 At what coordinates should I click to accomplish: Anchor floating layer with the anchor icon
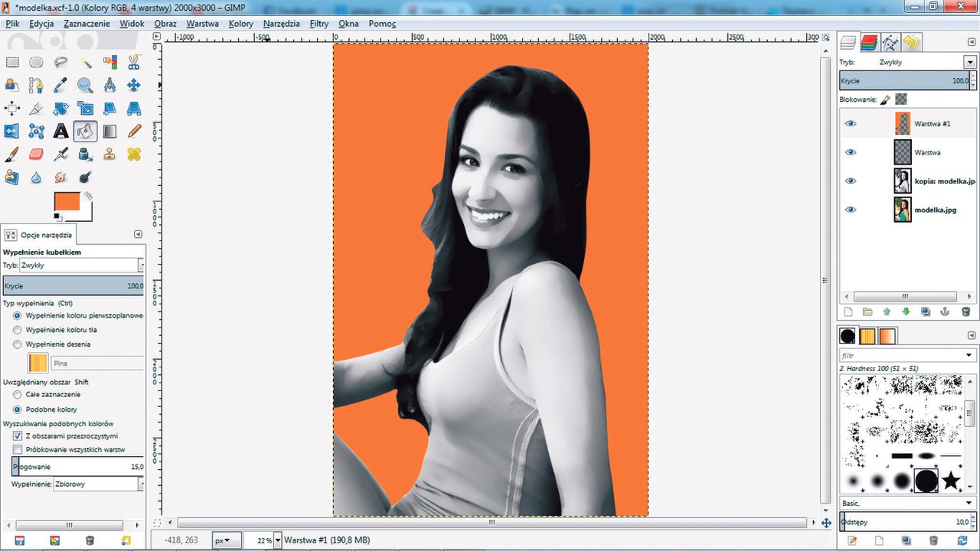tap(946, 312)
